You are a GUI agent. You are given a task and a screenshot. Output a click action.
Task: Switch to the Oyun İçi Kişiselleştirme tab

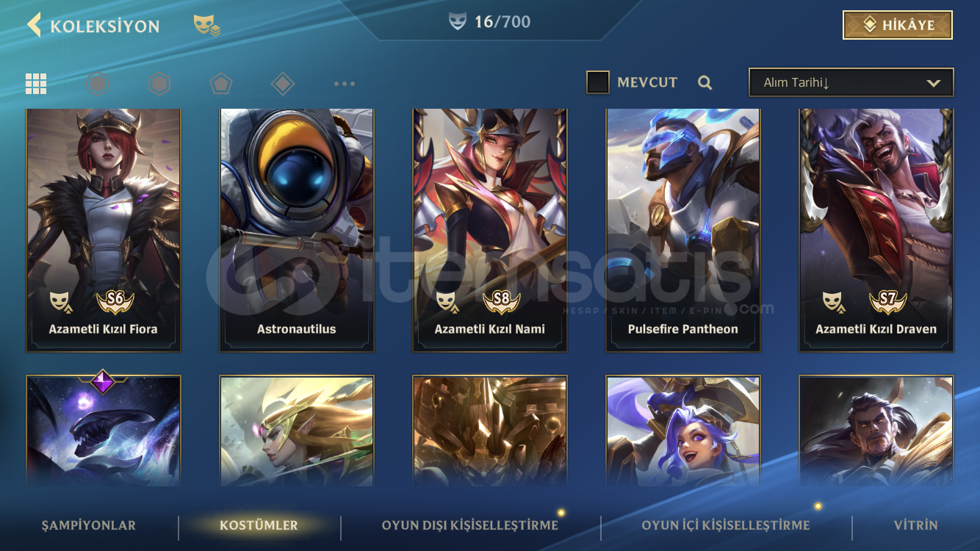pyautogui.click(x=726, y=525)
